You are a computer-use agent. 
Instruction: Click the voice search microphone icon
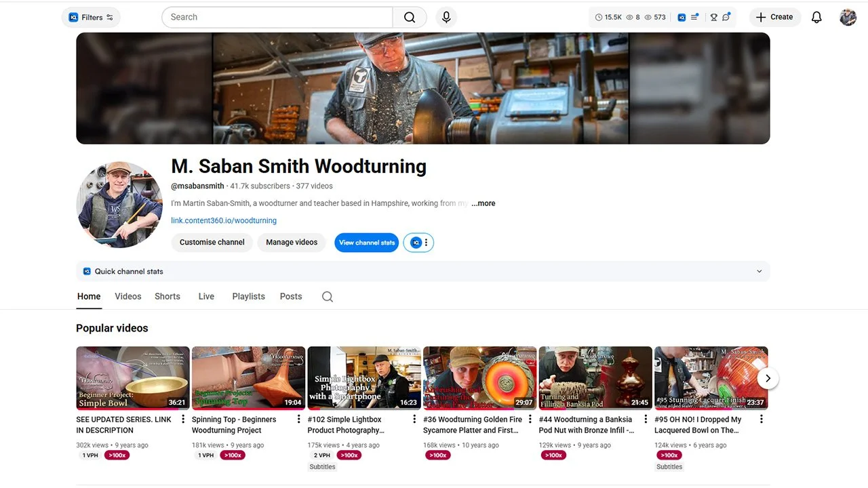click(446, 17)
